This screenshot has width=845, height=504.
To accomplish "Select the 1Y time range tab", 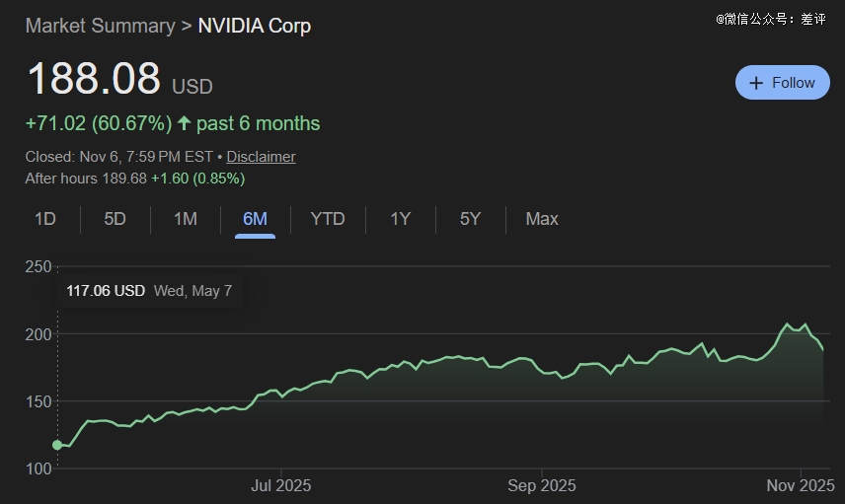I will coord(400,219).
